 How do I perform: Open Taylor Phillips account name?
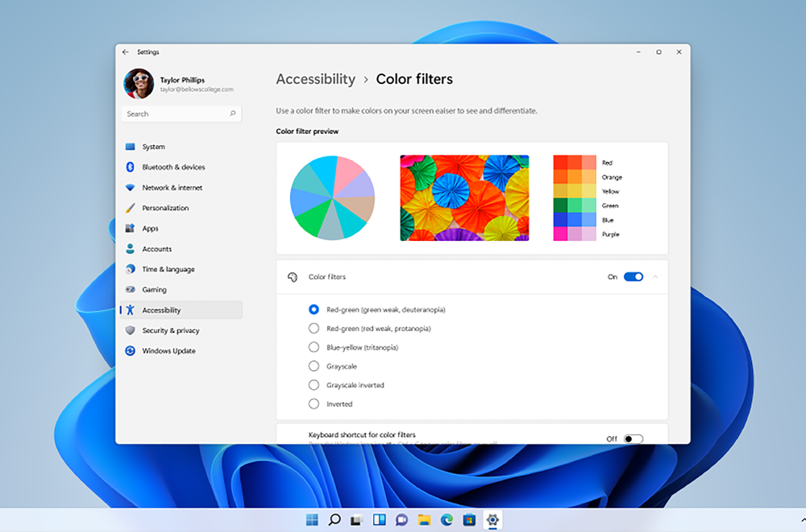(182, 80)
